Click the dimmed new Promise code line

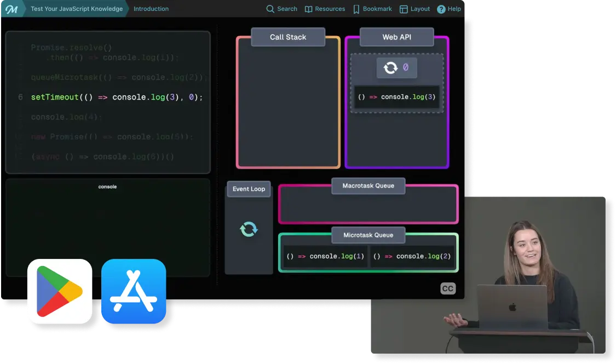coord(112,137)
